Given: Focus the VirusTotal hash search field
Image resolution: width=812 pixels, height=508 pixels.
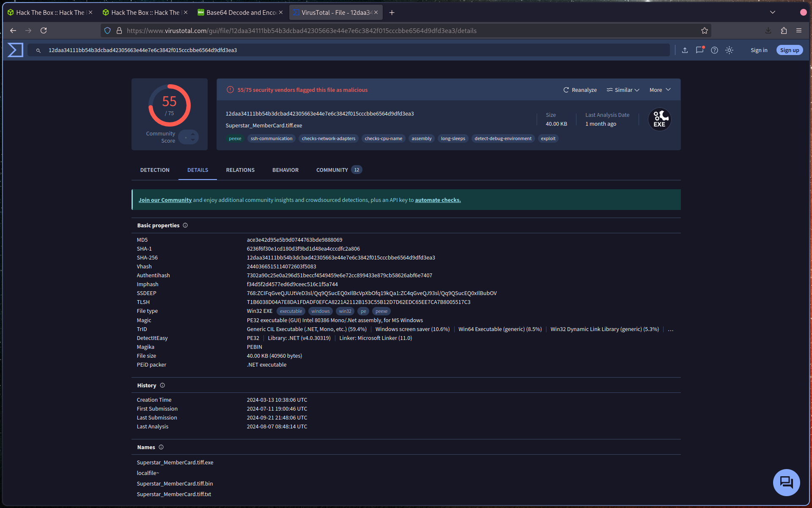Looking at the screenshot, I should 349,50.
